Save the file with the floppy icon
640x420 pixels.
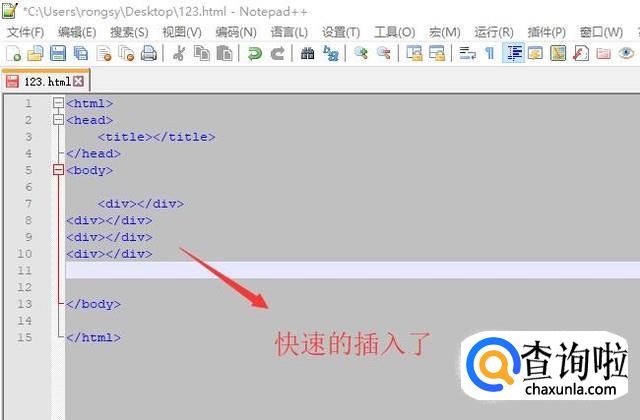click(57, 53)
